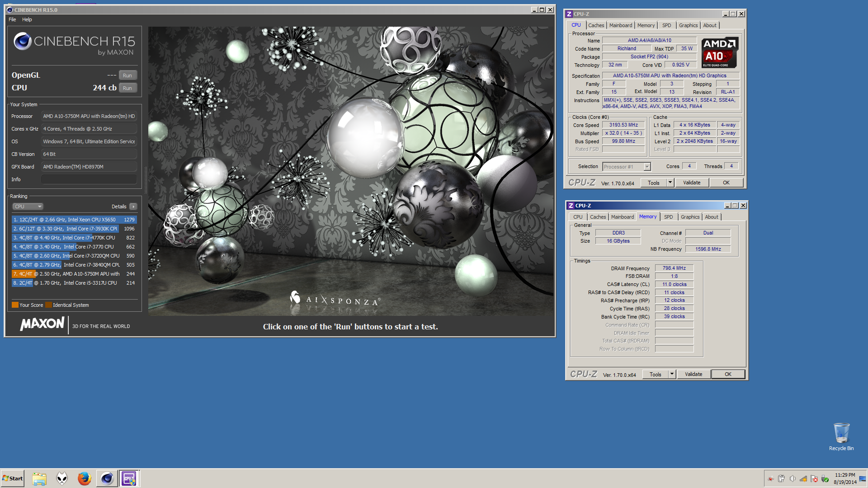
Task: Open Windows Explorer from the taskbar
Action: [x=39, y=479]
